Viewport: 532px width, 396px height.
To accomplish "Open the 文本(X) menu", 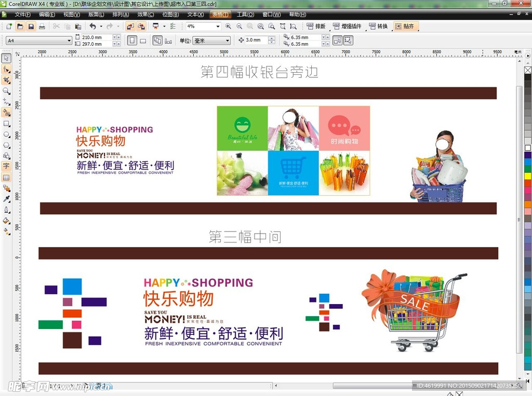I will (195, 15).
